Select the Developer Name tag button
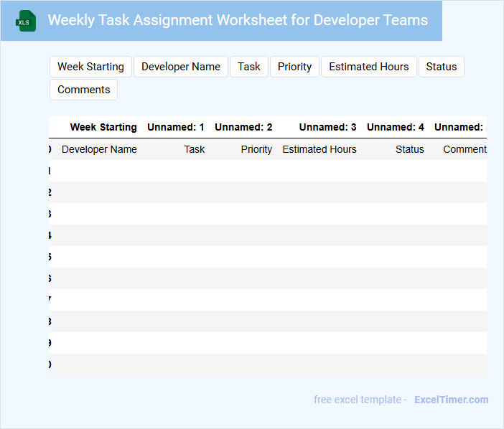 coord(181,67)
